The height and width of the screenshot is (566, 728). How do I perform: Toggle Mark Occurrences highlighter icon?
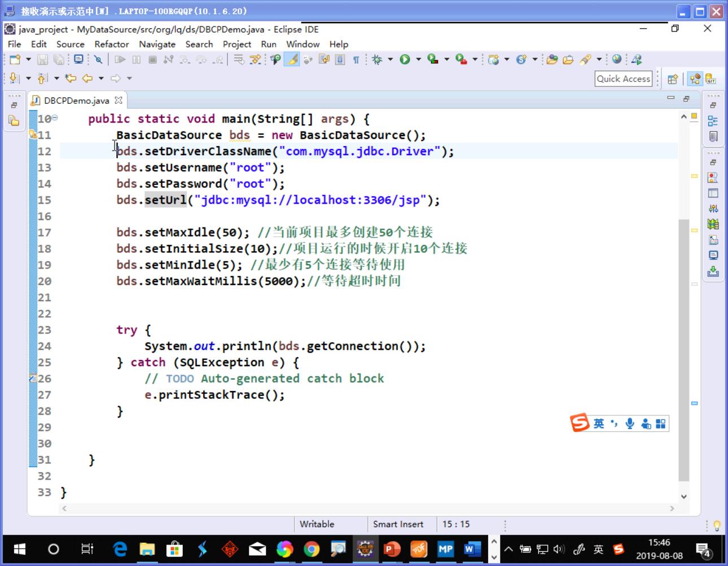291,59
